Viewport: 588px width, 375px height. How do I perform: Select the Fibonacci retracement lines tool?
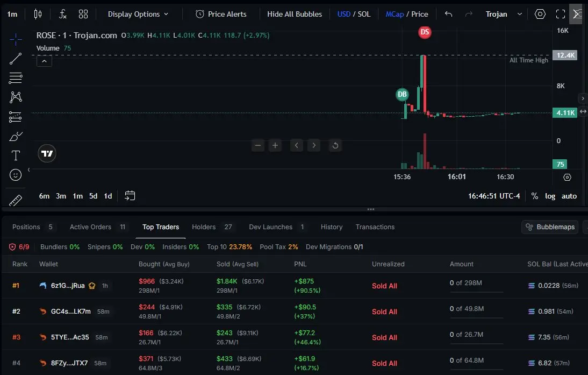pos(16,77)
